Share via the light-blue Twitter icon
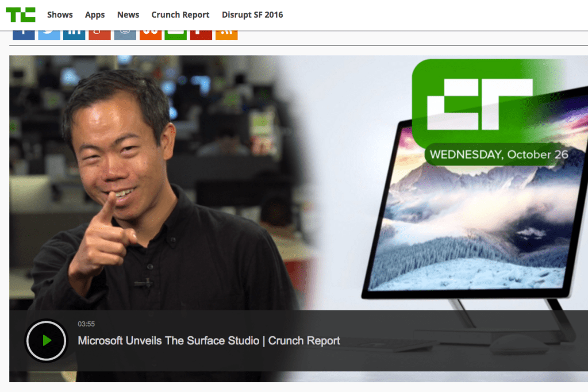588x392 pixels. (49, 35)
